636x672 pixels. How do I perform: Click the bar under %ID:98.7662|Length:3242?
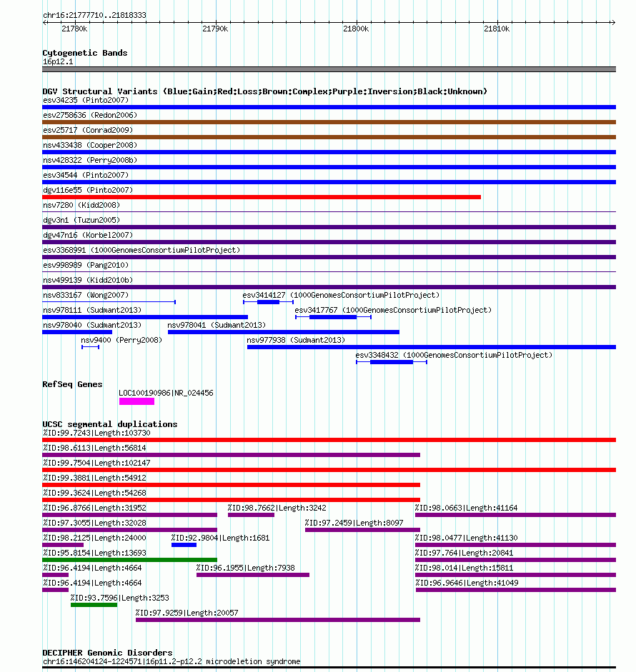(251, 515)
